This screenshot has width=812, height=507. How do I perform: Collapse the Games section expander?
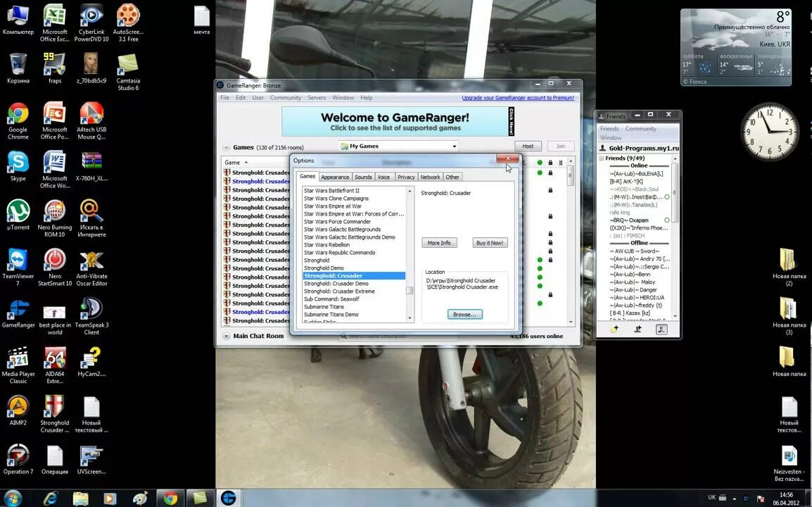pyautogui.click(x=226, y=147)
